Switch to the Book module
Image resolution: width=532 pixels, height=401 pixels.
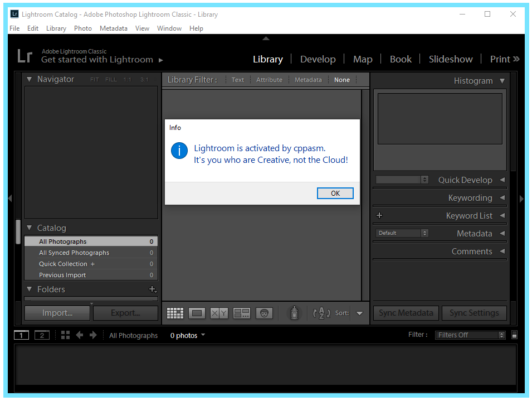(x=401, y=59)
